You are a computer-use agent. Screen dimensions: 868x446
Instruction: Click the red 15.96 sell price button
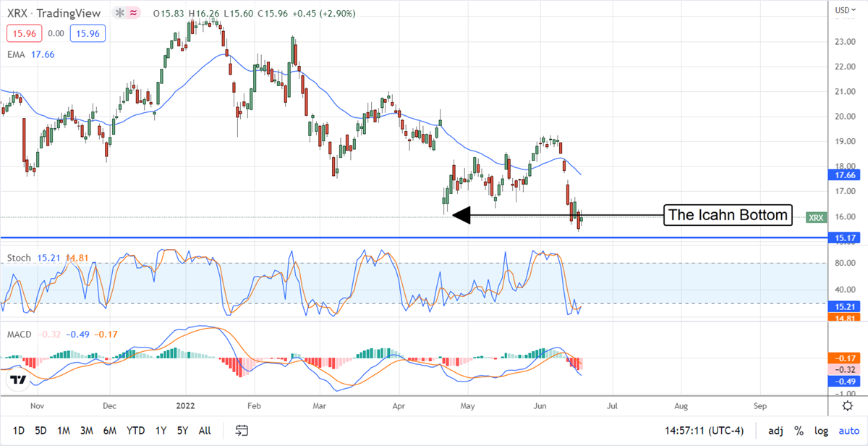(24, 33)
